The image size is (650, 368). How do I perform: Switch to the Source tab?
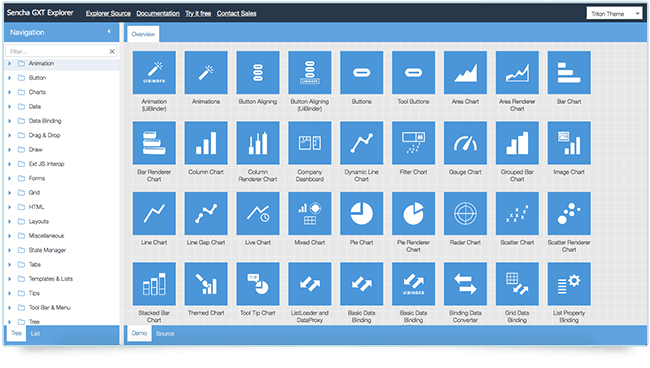pos(165,333)
